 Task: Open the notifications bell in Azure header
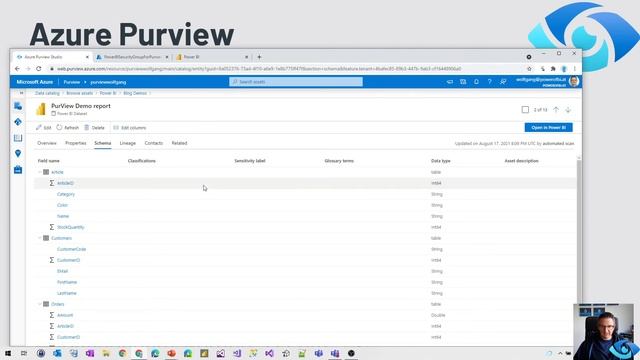[x=476, y=82]
